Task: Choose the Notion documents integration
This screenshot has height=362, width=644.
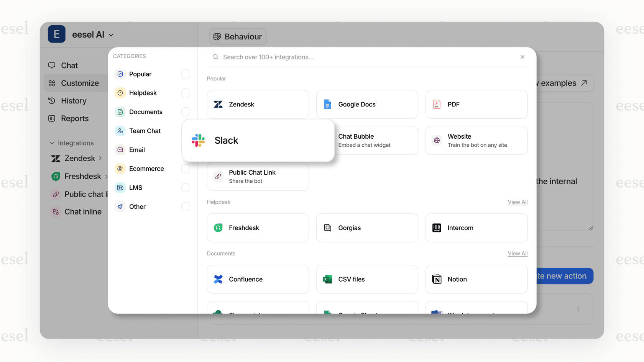Action: click(x=476, y=279)
